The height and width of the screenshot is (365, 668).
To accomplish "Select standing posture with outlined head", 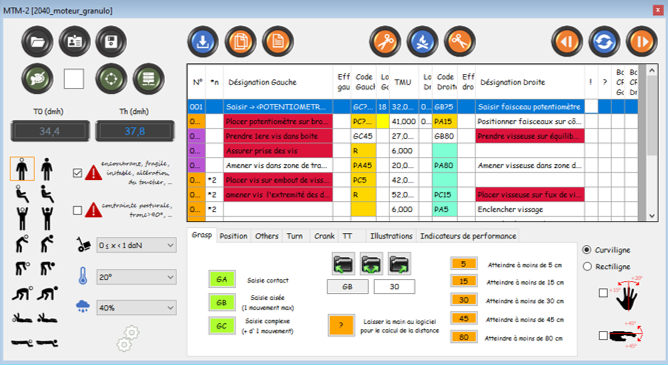I will coord(22,169).
